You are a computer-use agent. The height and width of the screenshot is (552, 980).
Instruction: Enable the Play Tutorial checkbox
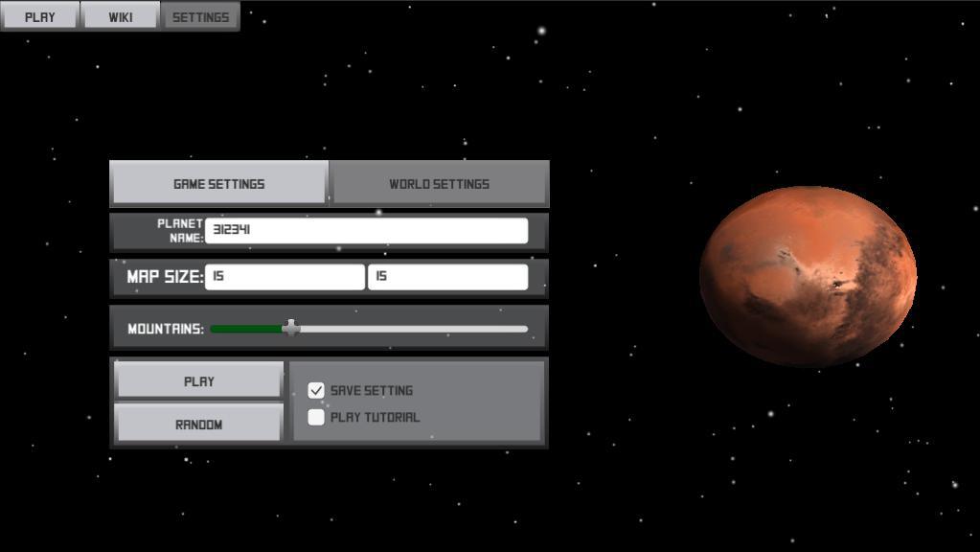coord(316,417)
